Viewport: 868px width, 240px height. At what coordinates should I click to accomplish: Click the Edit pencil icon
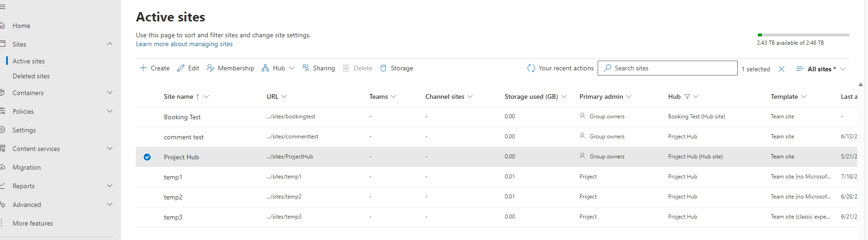pos(181,68)
